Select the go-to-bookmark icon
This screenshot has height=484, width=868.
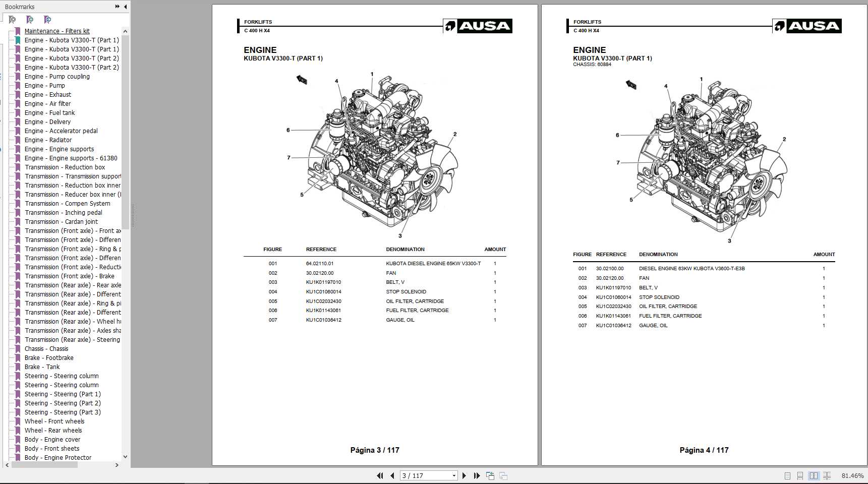coord(48,20)
